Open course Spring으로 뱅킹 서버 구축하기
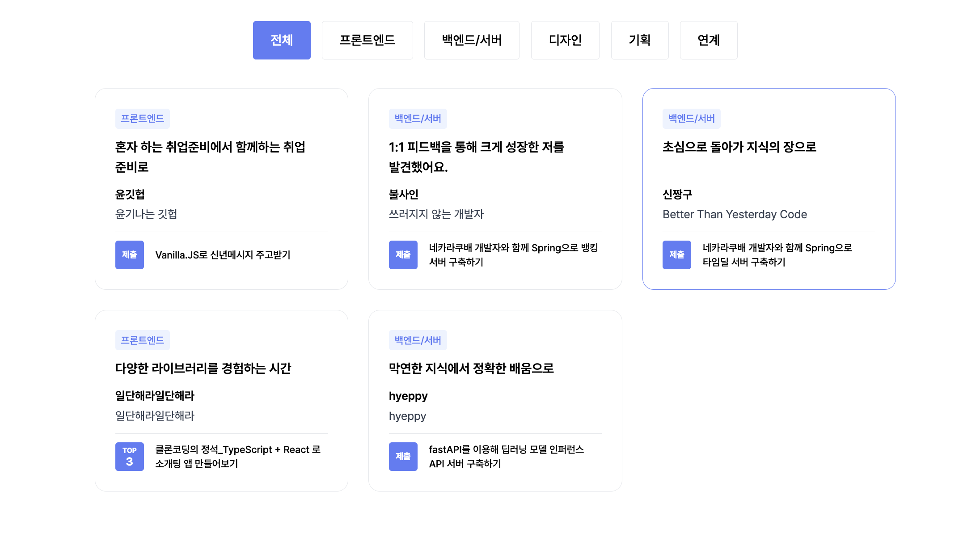 pos(513,255)
